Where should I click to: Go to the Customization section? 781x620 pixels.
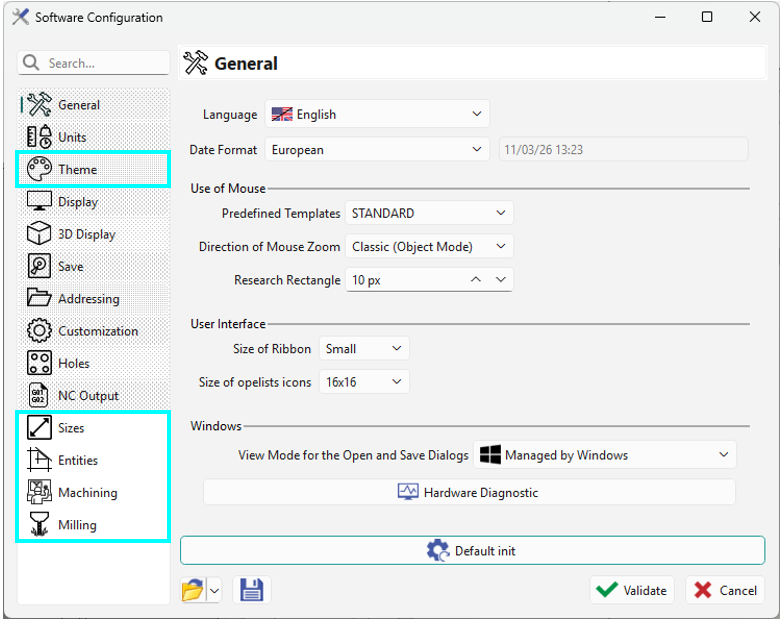[x=97, y=331]
